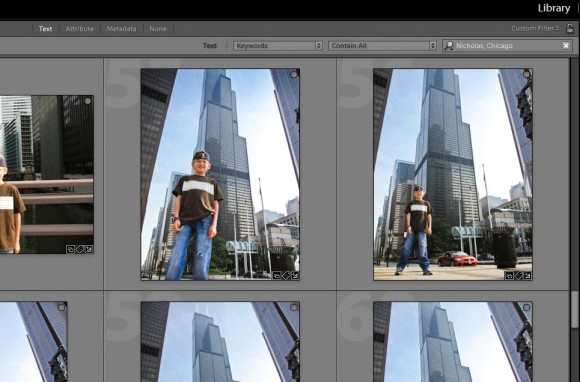Image resolution: width=580 pixels, height=382 pixels.
Task: Add the bridge railing photo to Quick Collection circle
Action: (88, 101)
